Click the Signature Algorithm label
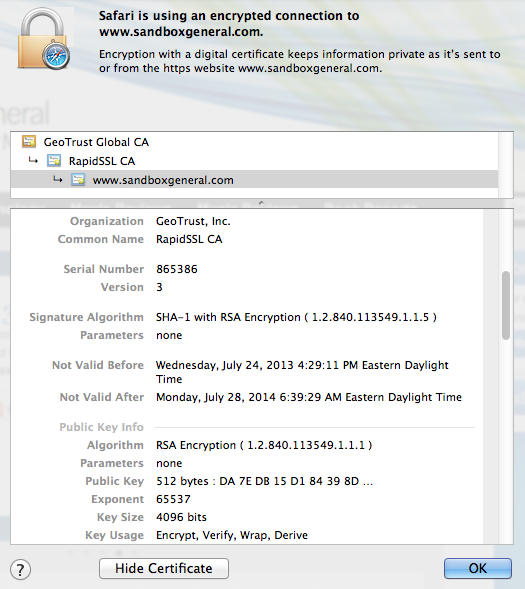Image resolution: width=525 pixels, height=589 pixels. 86,317
